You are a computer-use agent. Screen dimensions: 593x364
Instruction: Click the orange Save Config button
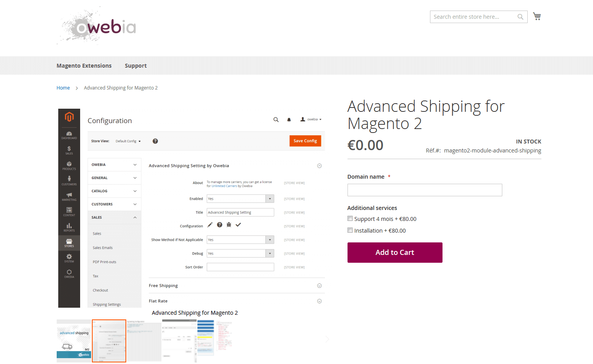(305, 141)
